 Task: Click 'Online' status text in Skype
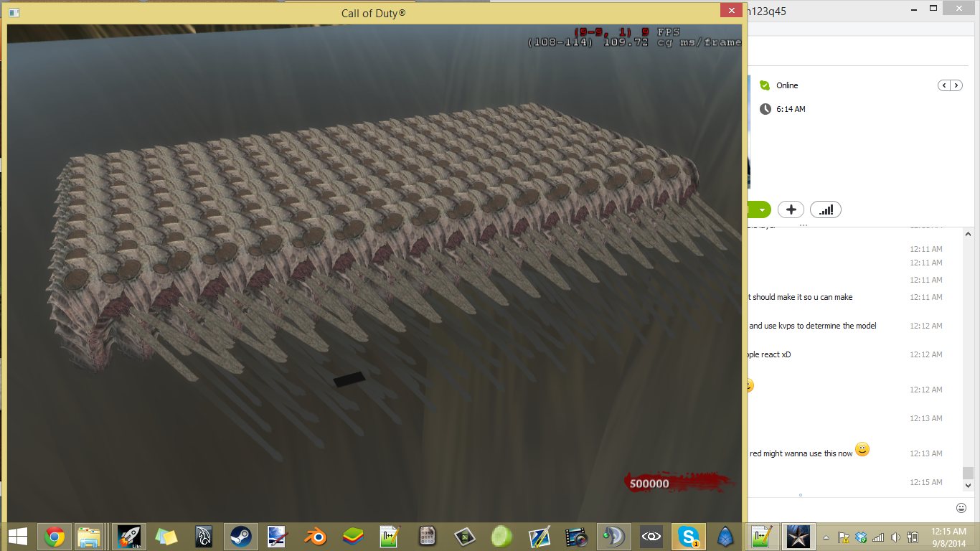pos(787,85)
